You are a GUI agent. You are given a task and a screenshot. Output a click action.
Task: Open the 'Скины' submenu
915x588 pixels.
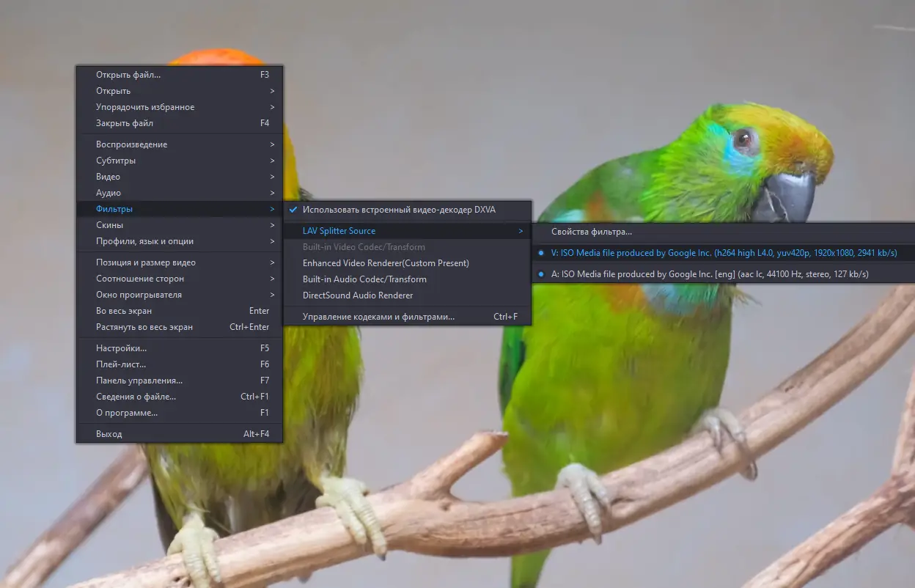point(180,225)
